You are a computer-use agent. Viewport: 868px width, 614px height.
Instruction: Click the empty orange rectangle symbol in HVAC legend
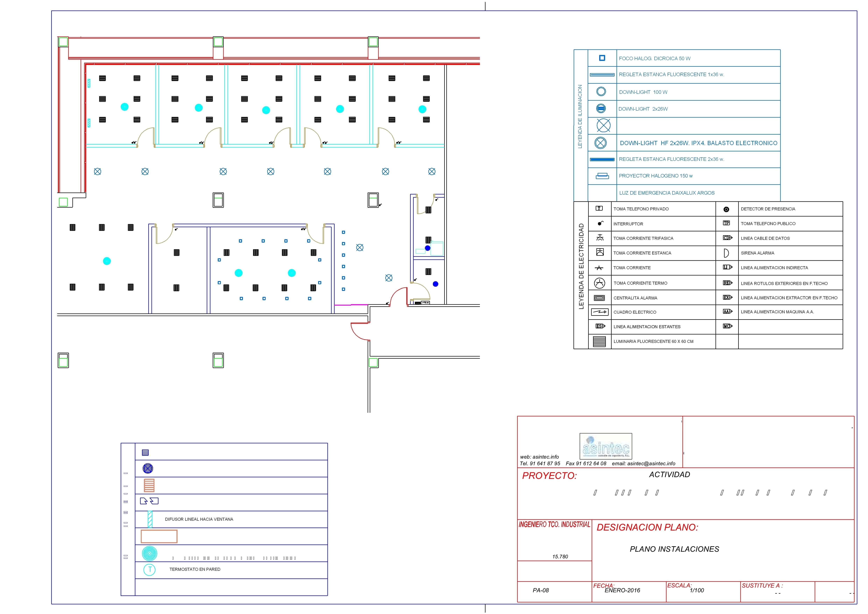(x=159, y=536)
